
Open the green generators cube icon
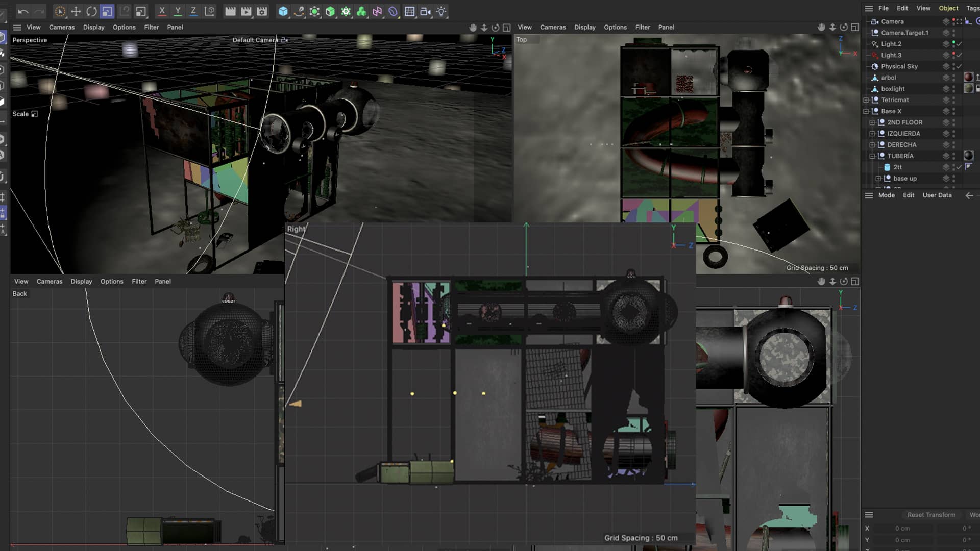(330, 11)
